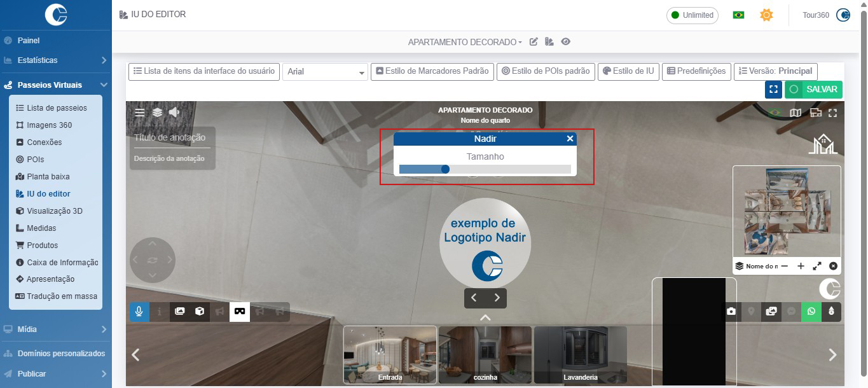Select POIs in the sidebar menu
Screen dimensions: 868x388
[x=36, y=160]
